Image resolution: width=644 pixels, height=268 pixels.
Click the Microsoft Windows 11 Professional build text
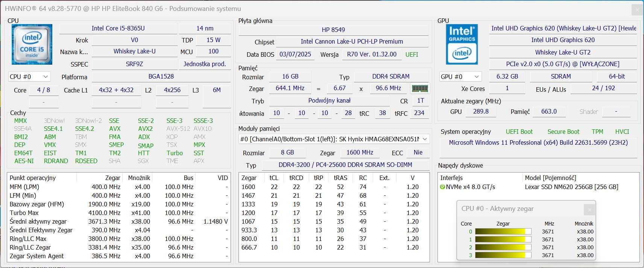click(538, 143)
